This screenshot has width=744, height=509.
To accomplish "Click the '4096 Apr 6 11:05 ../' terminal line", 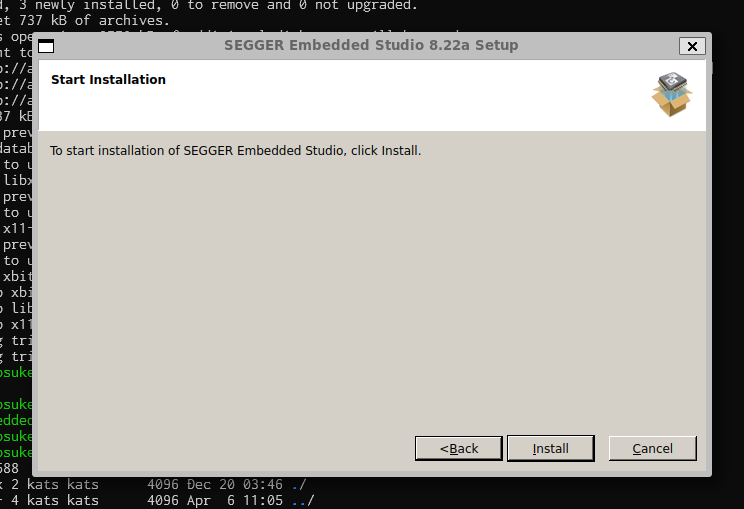I will pyautogui.click(x=157, y=500).
